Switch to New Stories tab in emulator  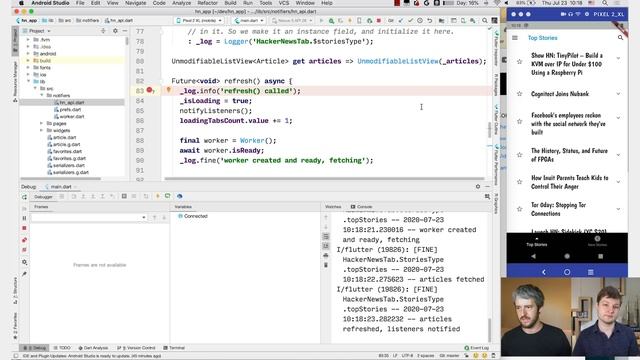(597, 241)
